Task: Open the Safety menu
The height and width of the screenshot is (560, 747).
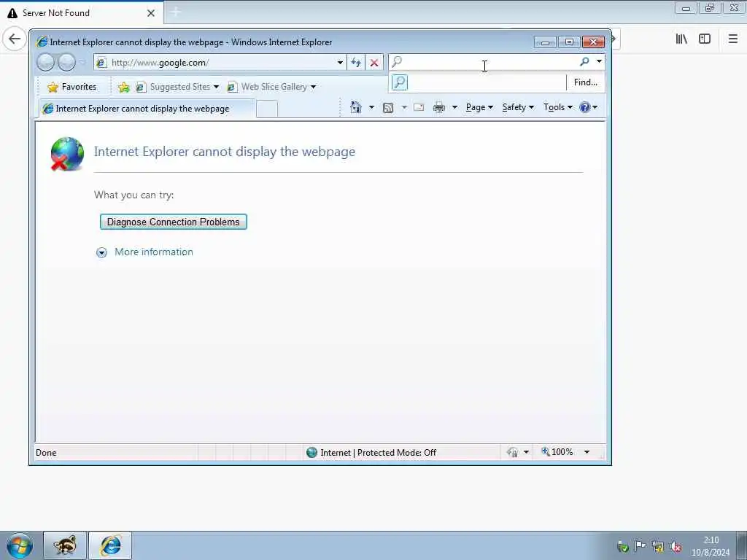Action: point(518,107)
